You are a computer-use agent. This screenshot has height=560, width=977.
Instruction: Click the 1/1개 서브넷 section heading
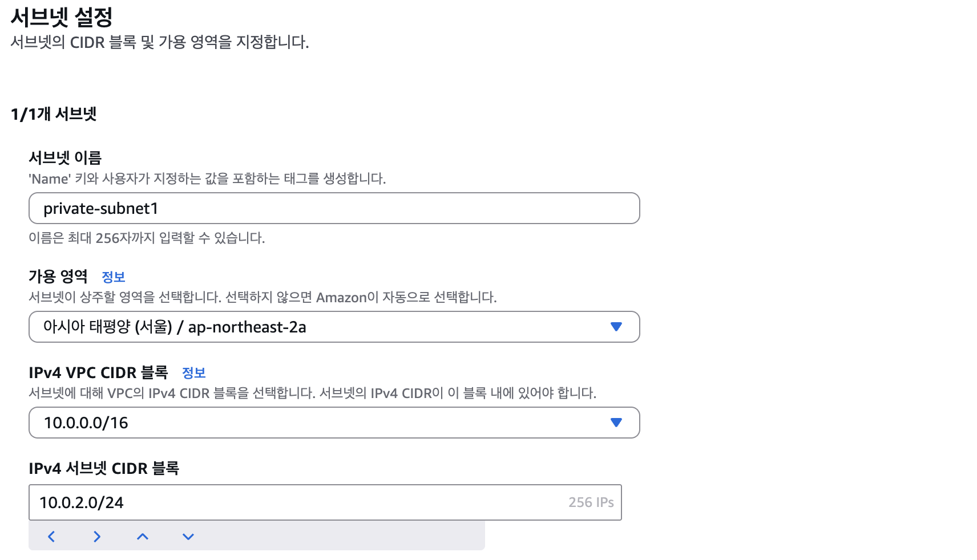click(54, 114)
